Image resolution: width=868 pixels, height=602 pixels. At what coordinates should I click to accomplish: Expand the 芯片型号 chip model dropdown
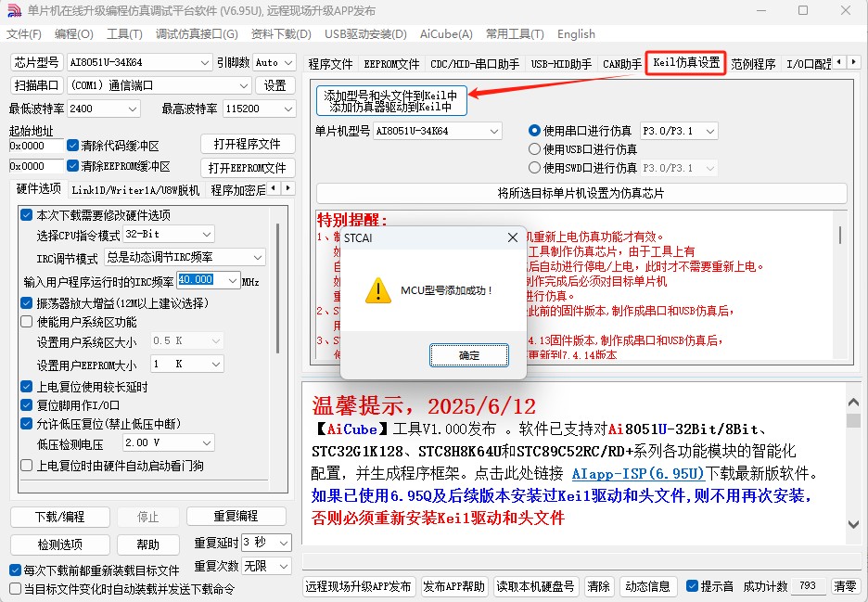point(204,62)
